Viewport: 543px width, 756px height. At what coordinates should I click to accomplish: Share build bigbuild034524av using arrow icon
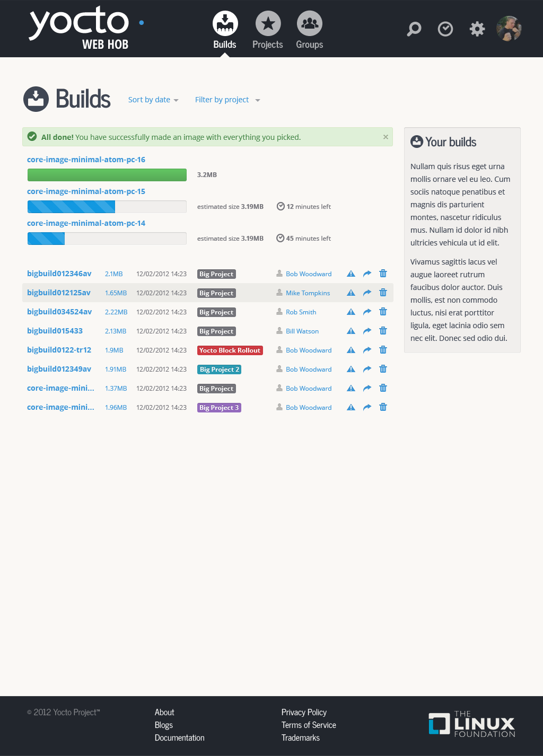click(x=367, y=312)
